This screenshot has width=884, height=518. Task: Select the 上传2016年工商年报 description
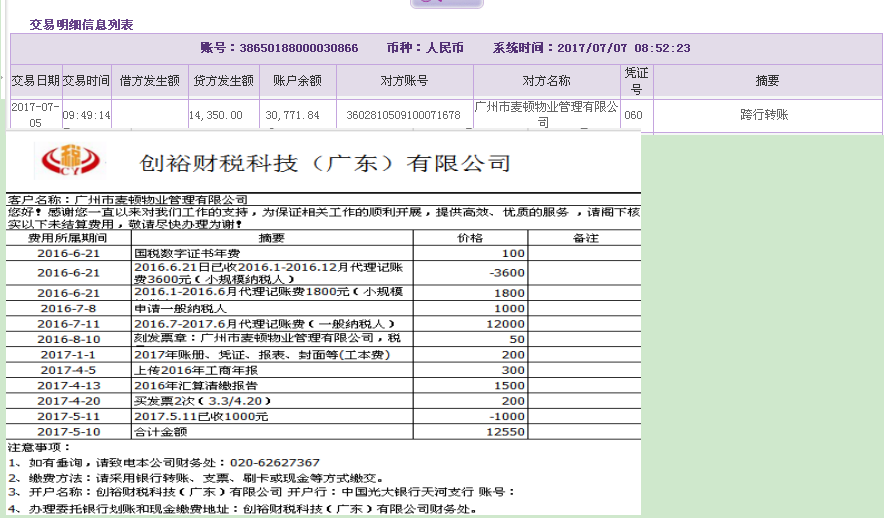click(196, 370)
